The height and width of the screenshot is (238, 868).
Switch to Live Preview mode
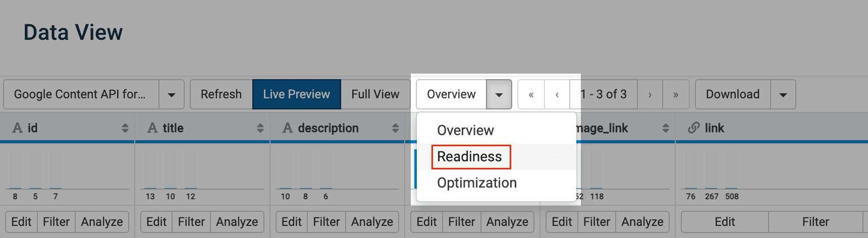coord(296,94)
